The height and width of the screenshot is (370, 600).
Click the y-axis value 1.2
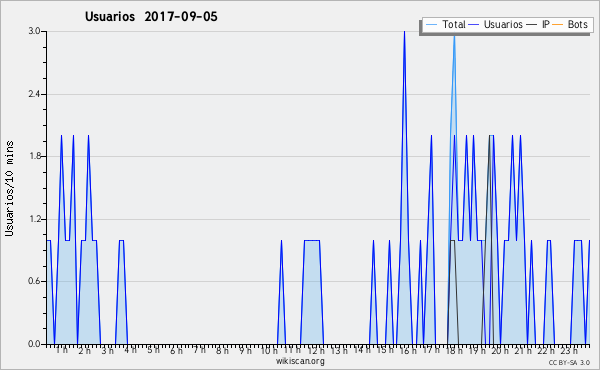34,219
